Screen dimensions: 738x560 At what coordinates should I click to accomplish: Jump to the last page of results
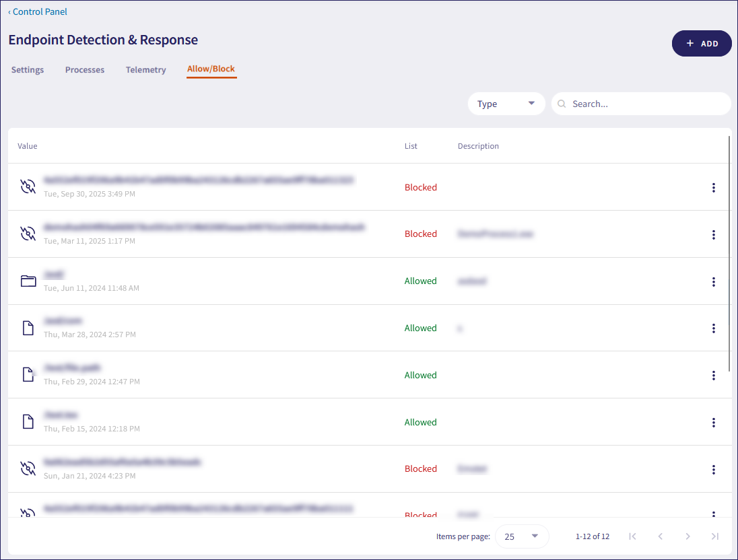tap(715, 536)
